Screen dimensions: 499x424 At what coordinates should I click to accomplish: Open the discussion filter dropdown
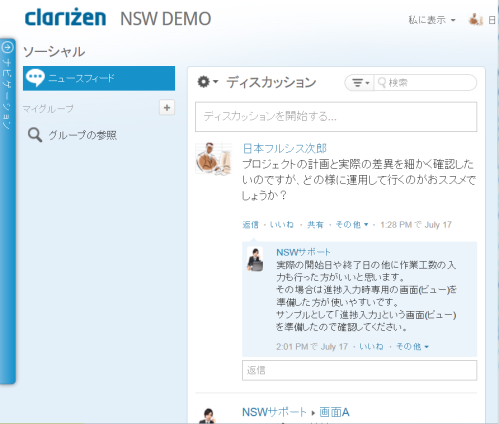click(x=361, y=83)
